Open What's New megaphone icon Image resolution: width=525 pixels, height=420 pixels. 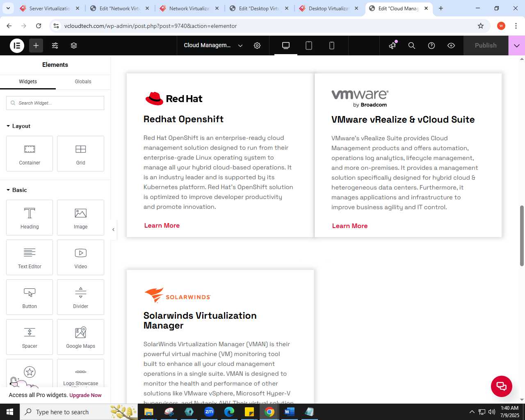pyautogui.click(x=393, y=46)
